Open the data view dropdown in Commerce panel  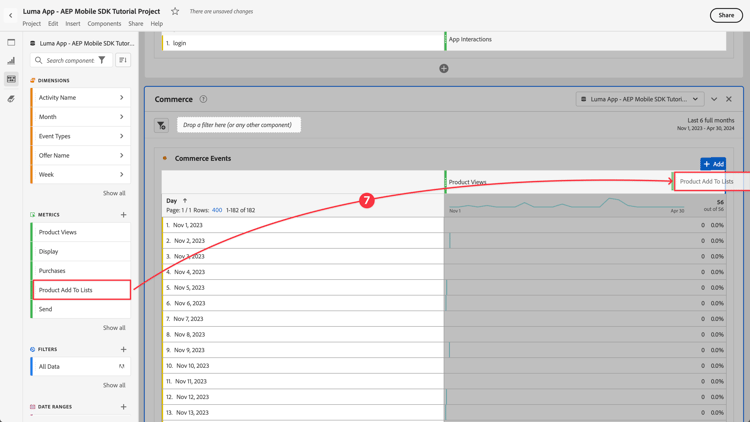tap(640, 99)
